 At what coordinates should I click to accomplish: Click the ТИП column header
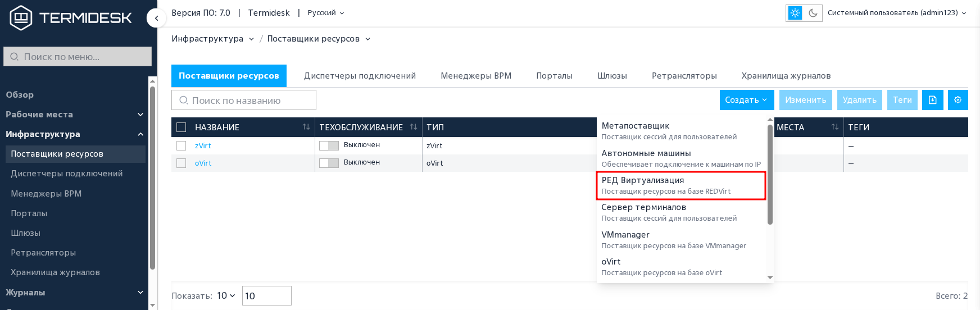pyautogui.click(x=435, y=127)
